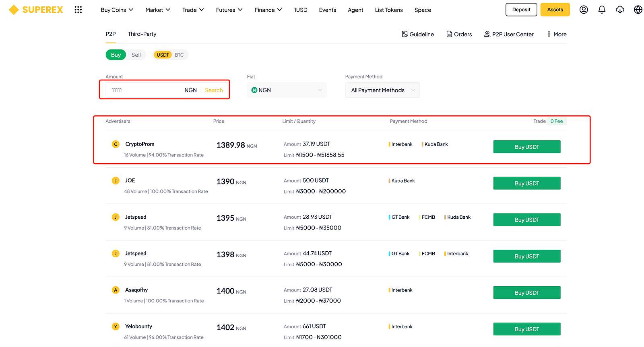
Task: Open the Guideline link
Action: pos(418,34)
